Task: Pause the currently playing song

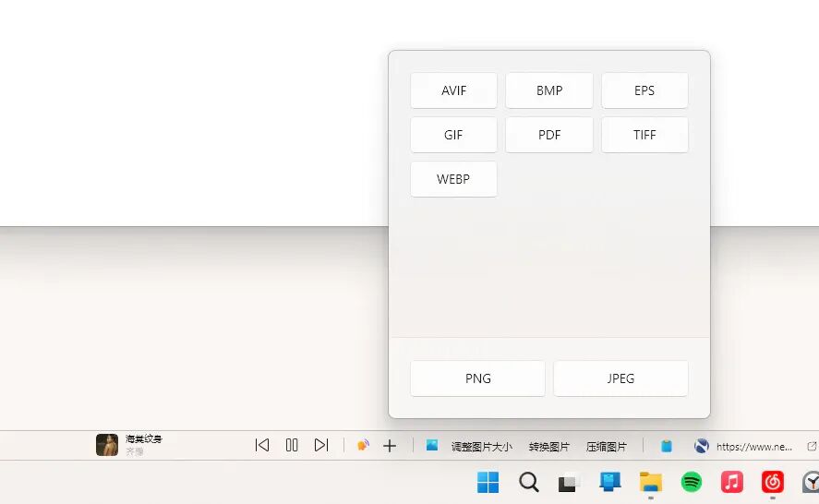Action: click(x=292, y=445)
